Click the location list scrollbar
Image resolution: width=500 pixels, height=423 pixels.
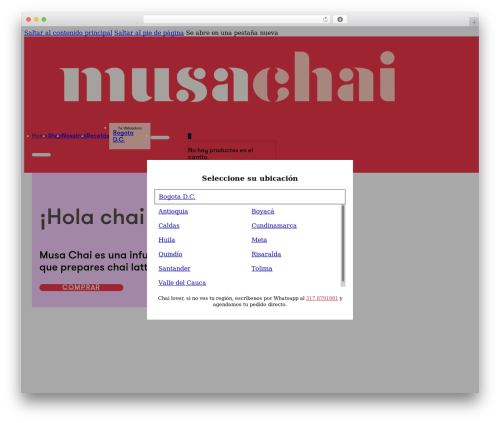[x=343, y=246]
